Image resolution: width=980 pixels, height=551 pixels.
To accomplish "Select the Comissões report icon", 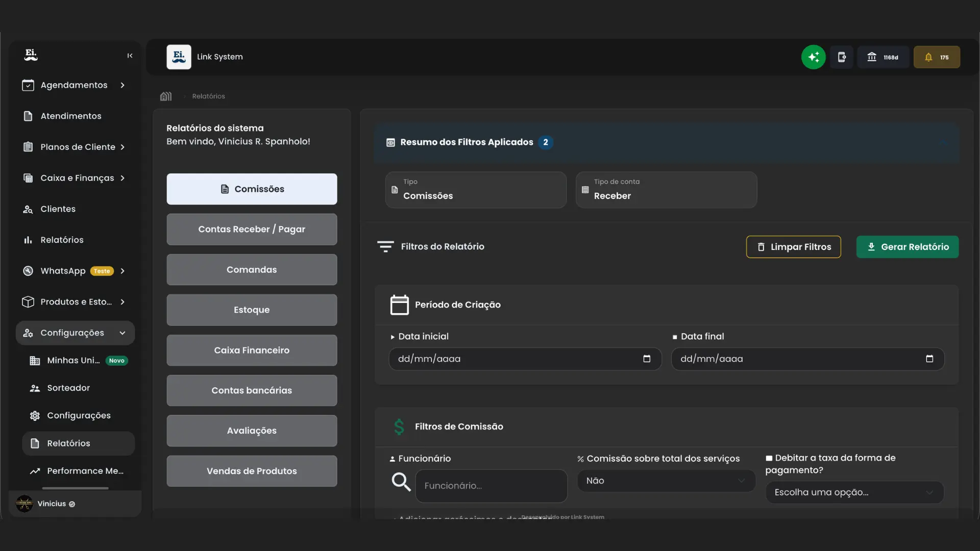I will (226, 189).
